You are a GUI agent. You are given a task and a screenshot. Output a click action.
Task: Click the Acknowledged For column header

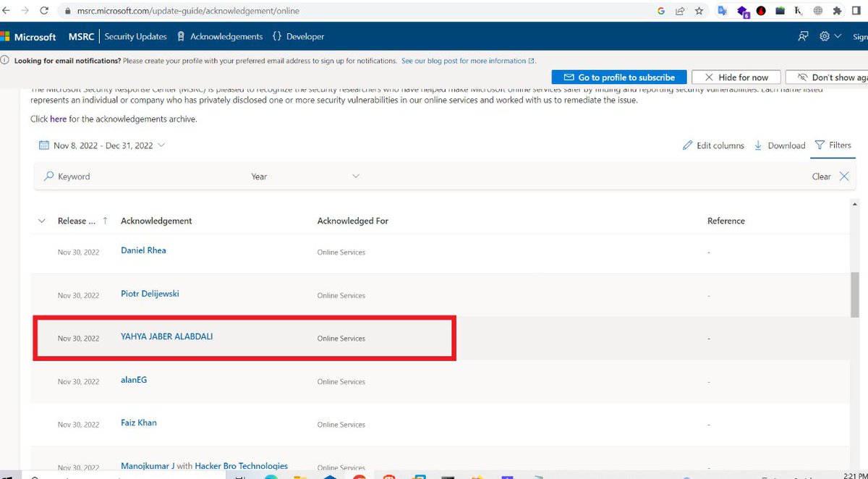[x=353, y=221]
